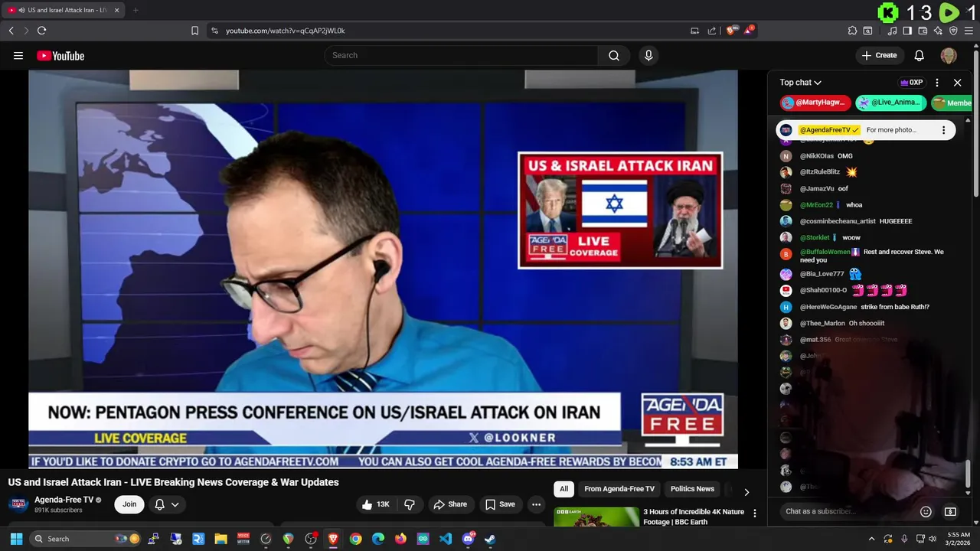
Task: Open the browser playlist music-note icon
Action: tap(892, 31)
